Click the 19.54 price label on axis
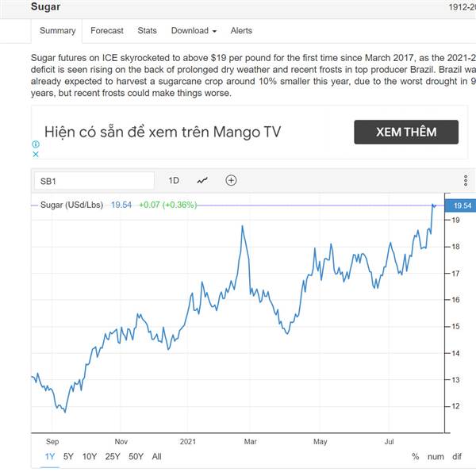Image resolution: width=476 pixels, height=476 pixels. (460, 205)
